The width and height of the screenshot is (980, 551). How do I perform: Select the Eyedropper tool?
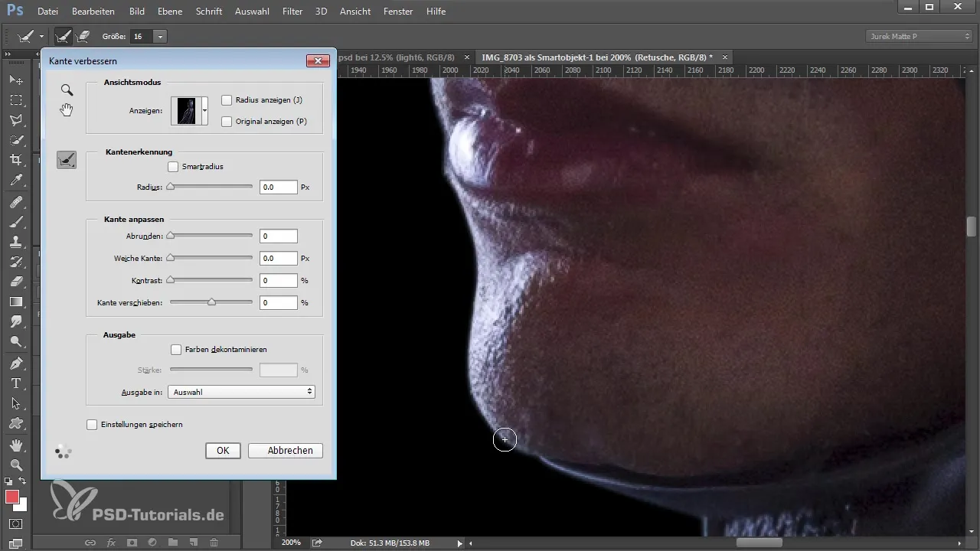pos(16,180)
